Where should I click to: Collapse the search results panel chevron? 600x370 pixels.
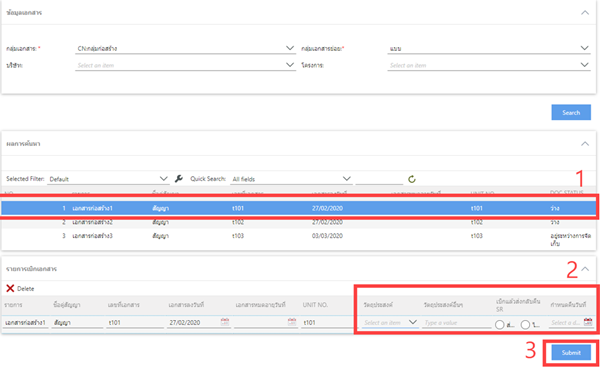click(585, 144)
